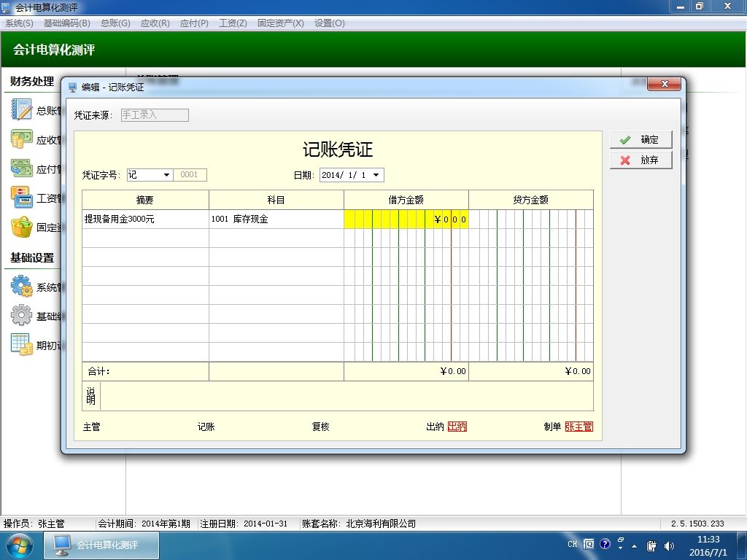Open the 应收(R) menu
The height and width of the screenshot is (560, 747).
pyautogui.click(x=155, y=23)
